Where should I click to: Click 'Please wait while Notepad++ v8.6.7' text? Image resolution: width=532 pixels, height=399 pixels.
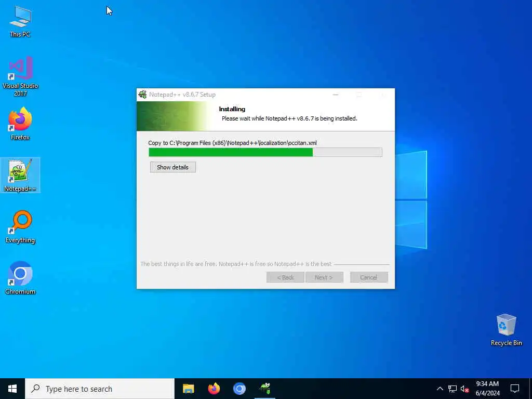pyautogui.click(x=289, y=118)
